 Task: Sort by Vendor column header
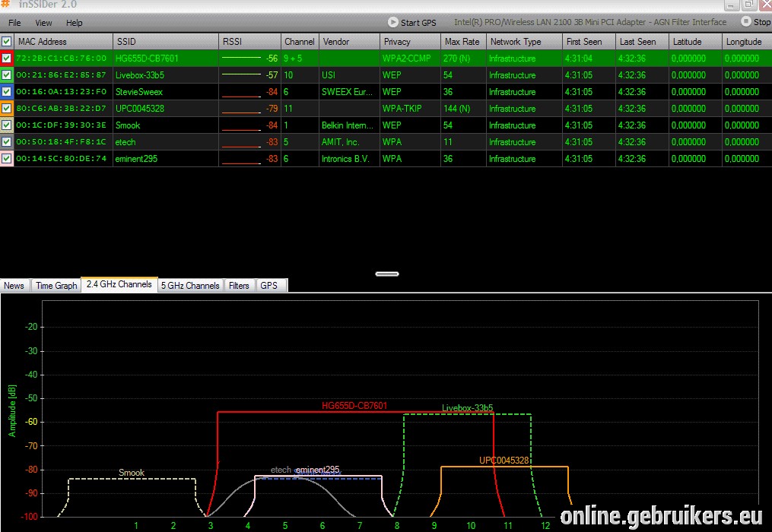350,41
